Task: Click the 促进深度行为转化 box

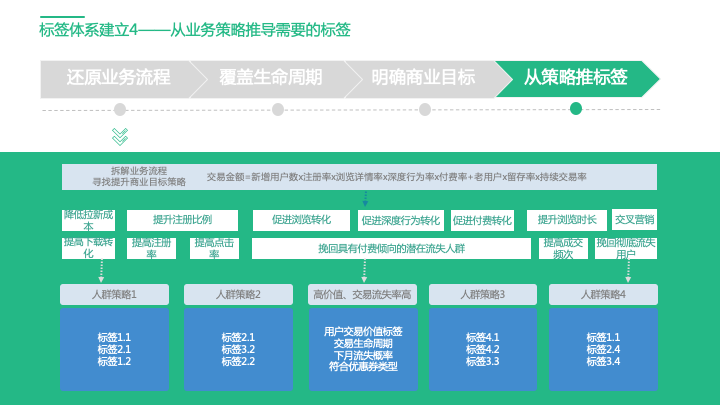Action: pyautogui.click(x=401, y=220)
